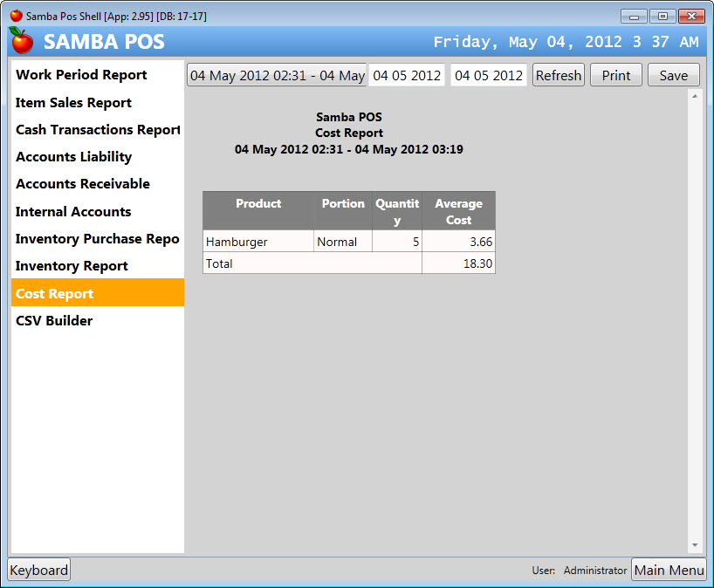This screenshot has height=588, width=714.
Task: Click the Cost Report title text
Action: tap(349, 133)
